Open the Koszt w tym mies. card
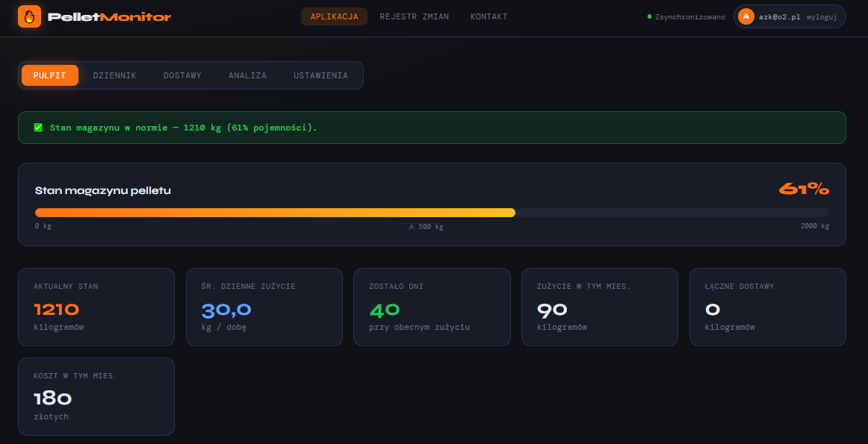 [96, 396]
